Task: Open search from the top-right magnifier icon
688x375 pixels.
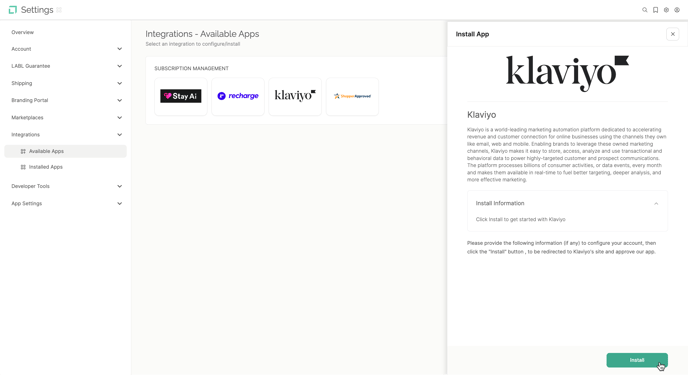Action: (x=645, y=10)
